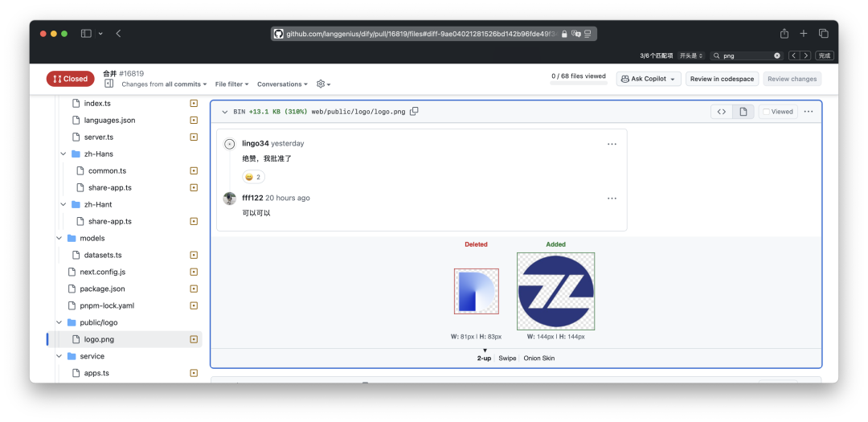Viewport: 868px width, 422px height.
Task: Open 'Changes from all commits' dropdown
Action: click(x=164, y=84)
